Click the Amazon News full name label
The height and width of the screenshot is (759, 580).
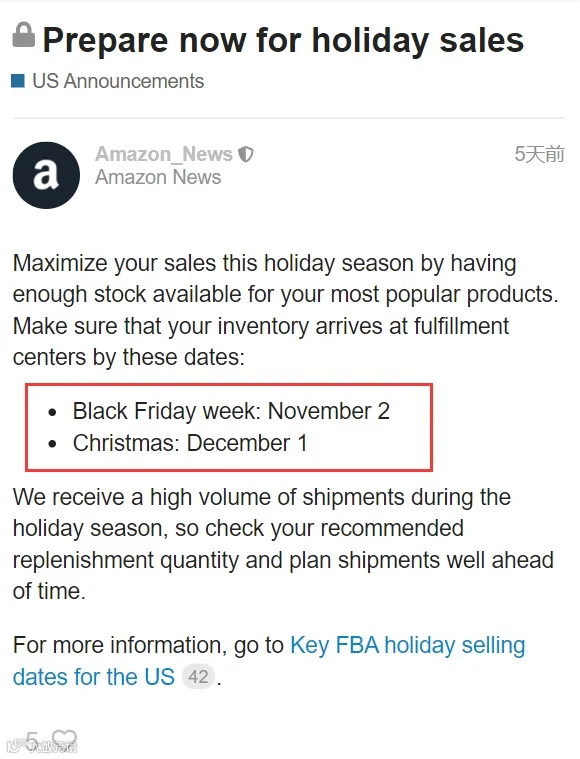pyautogui.click(x=158, y=177)
